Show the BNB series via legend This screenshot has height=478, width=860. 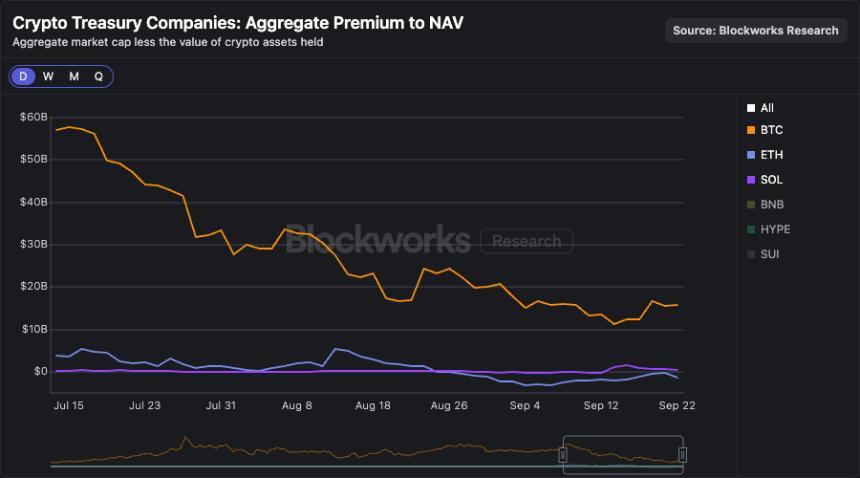(x=771, y=204)
